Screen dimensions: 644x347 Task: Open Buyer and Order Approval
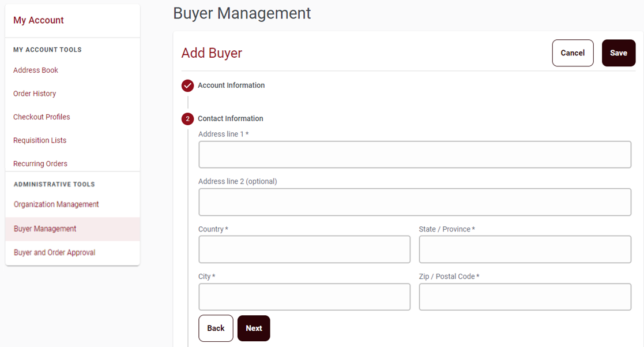click(55, 252)
